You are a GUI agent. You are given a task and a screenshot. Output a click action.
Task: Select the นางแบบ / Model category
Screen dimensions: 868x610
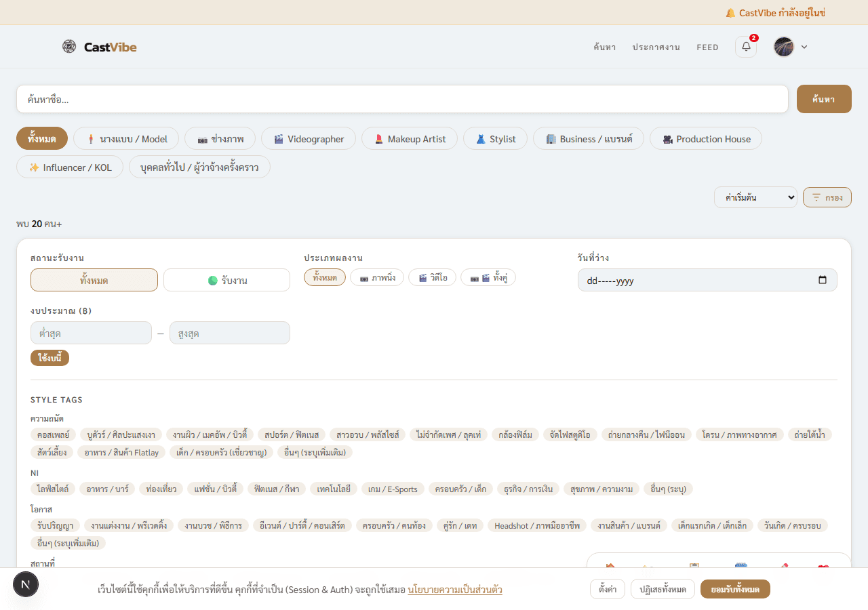point(126,139)
